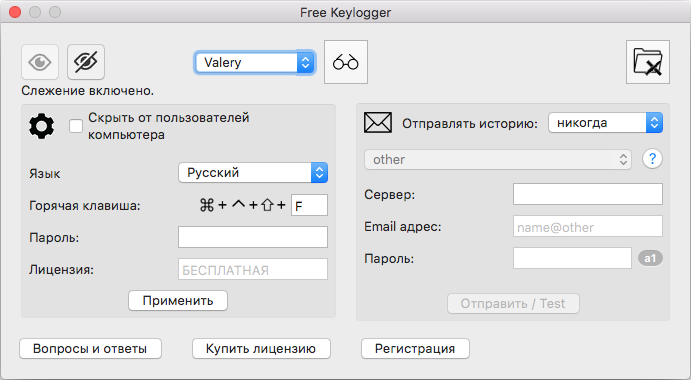This screenshot has height=380, width=691.
Task: Click the hotkey field containing F
Action: [x=309, y=205]
